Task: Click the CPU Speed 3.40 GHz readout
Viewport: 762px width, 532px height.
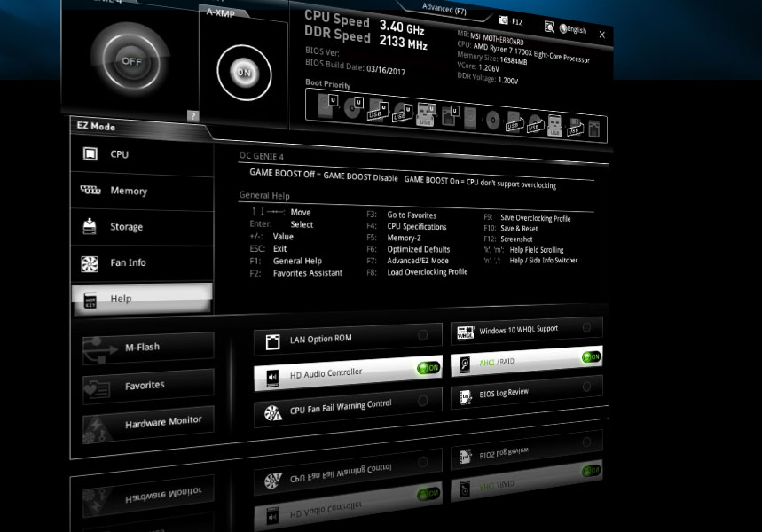Action: [365, 22]
